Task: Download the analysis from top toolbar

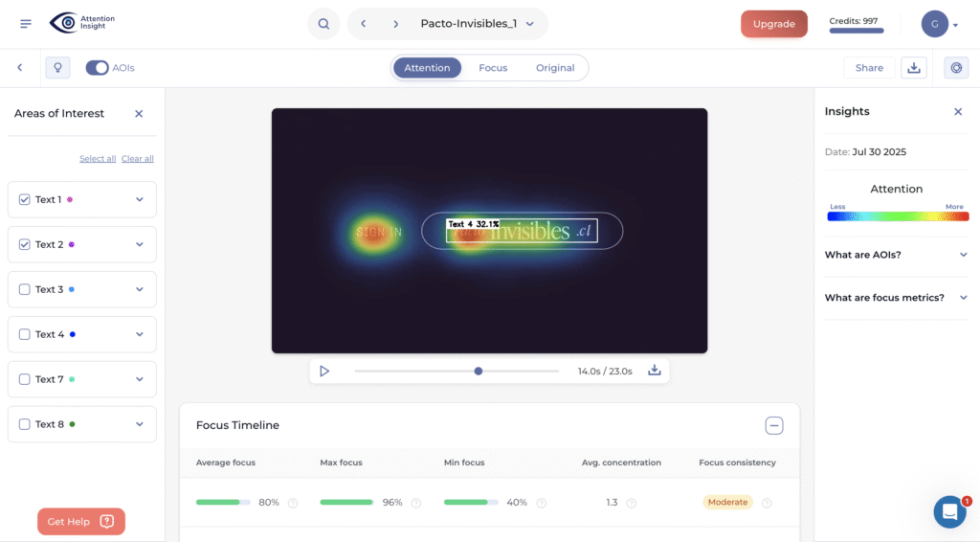Action: [x=913, y=68]
